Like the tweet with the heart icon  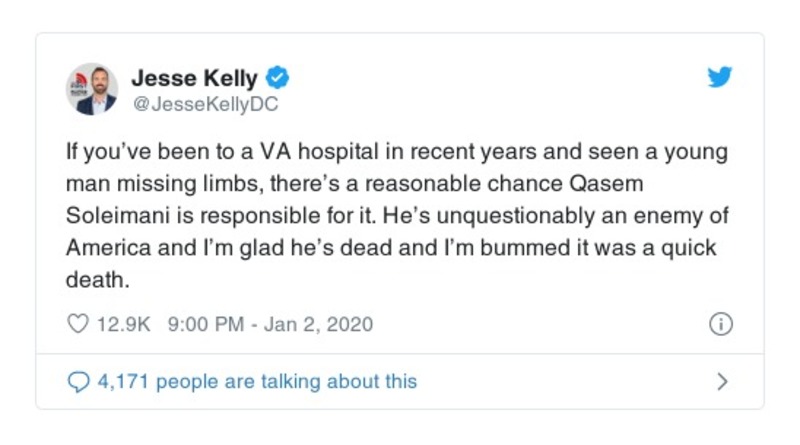77,324
